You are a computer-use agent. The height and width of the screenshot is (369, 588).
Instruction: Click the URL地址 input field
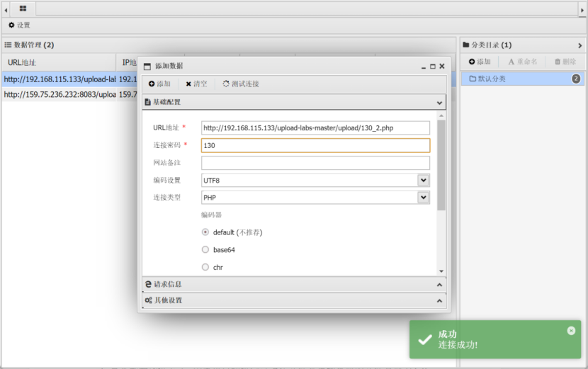pyautogui.click(x=315, y=128)
